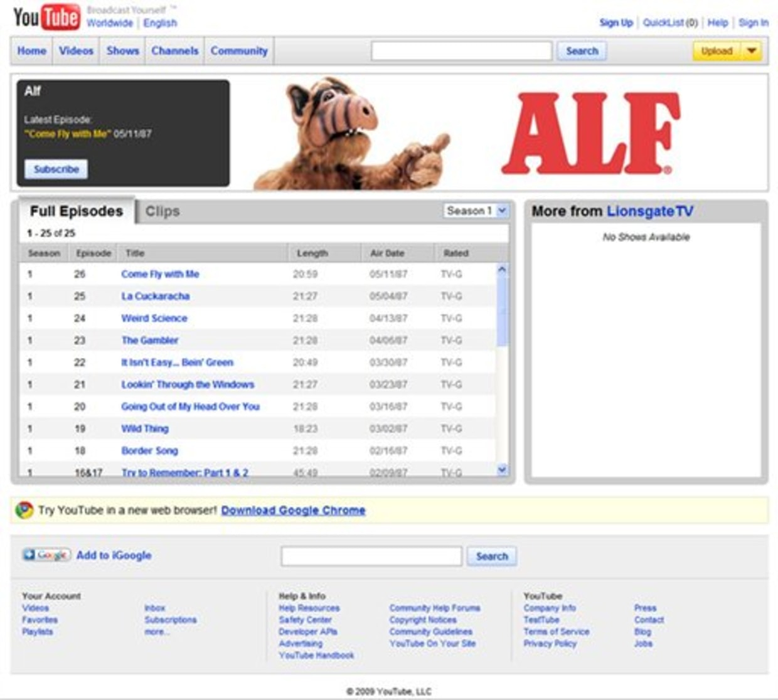The image size is (778, 700).
Task: Open the Community tab
Action: click(x=239, y=51)
